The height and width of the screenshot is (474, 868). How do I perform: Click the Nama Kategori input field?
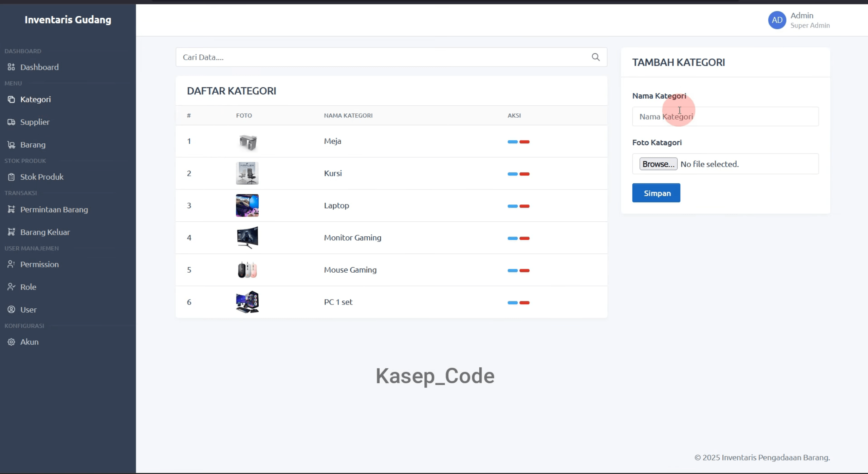pos(725,116)
